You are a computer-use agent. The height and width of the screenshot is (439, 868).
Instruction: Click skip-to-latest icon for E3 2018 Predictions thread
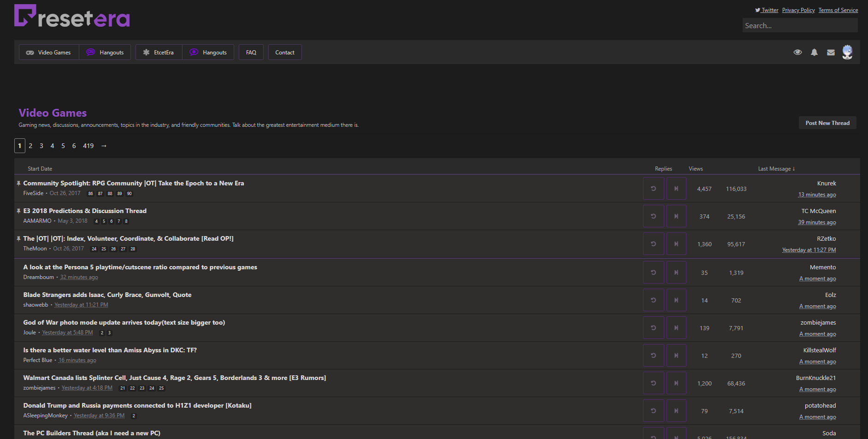click(676, 216)
